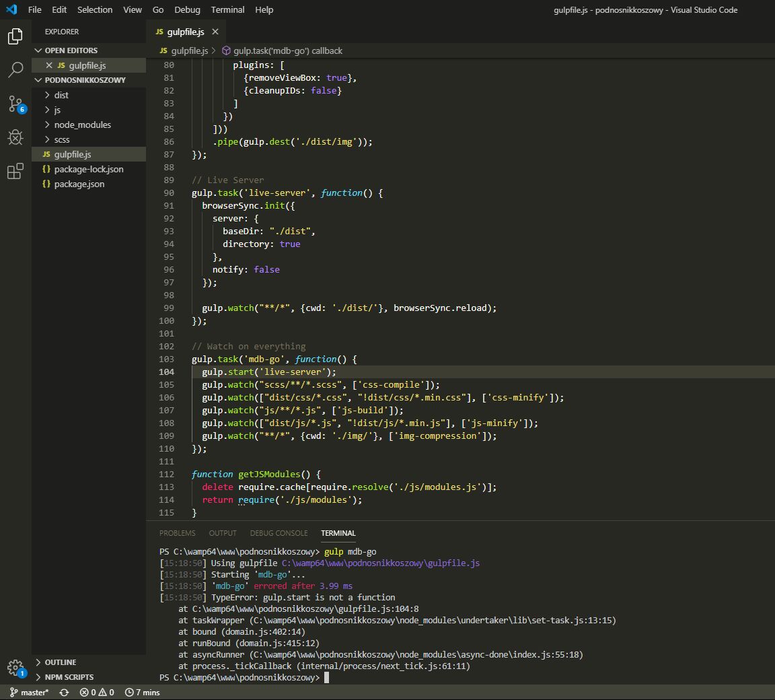Click the JS icon in the breadcrumb bar

[163, 51]
